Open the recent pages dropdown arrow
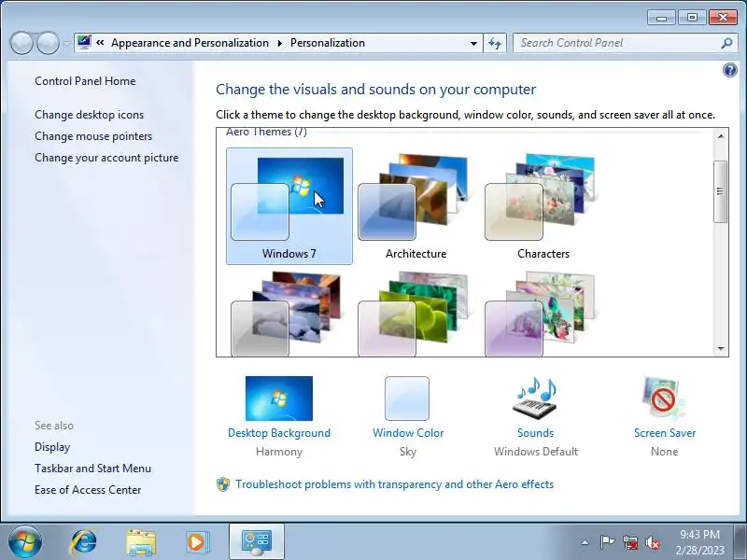Image resolution: width=747 pixels, height=560 pixels. (x=66, y=43)
